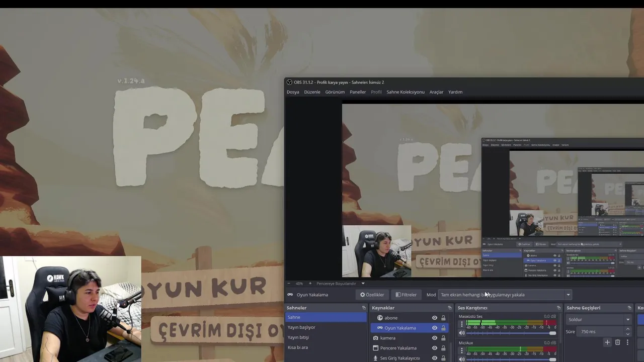This screenshot has height=362, width=644.
Task: Select the abone source row
Action: click(410, 318)
